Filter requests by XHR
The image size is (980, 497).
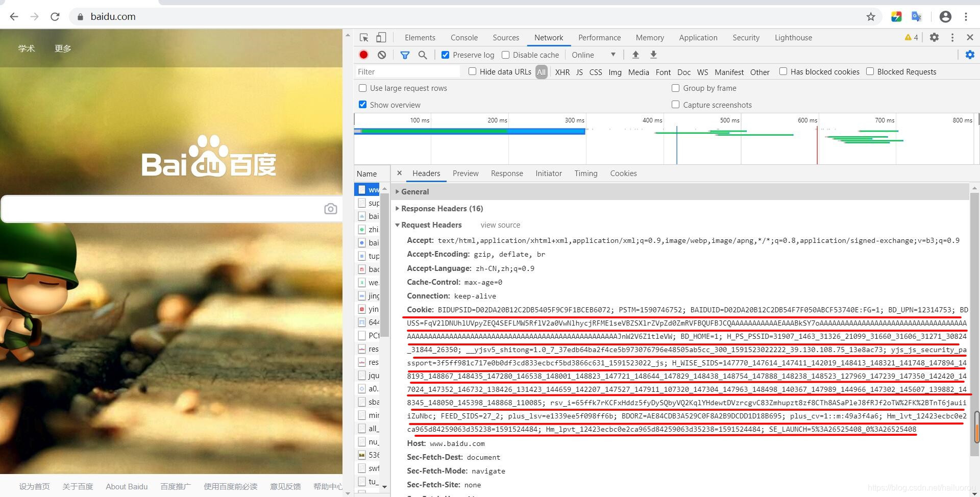[x=562, y=72]
